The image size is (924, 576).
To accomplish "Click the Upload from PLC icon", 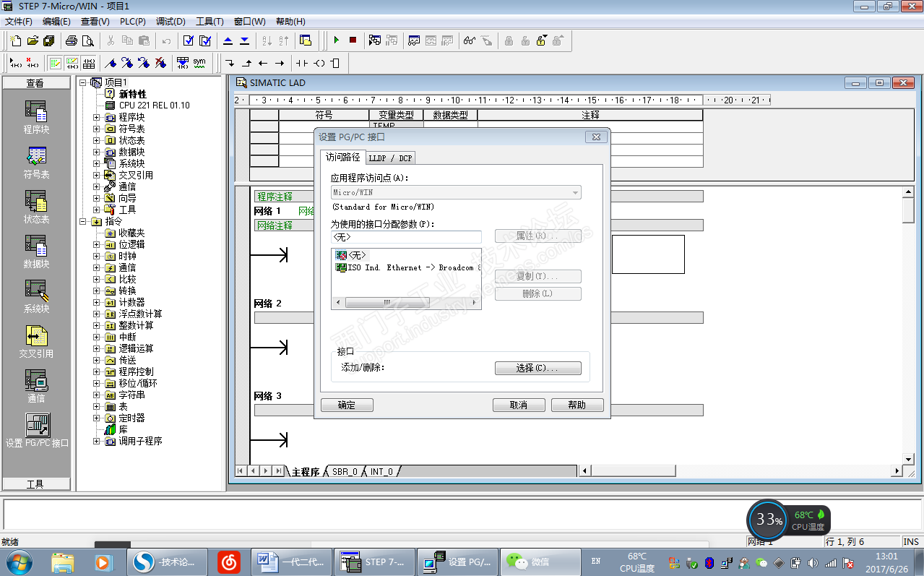I will click(x=228, y=40).
